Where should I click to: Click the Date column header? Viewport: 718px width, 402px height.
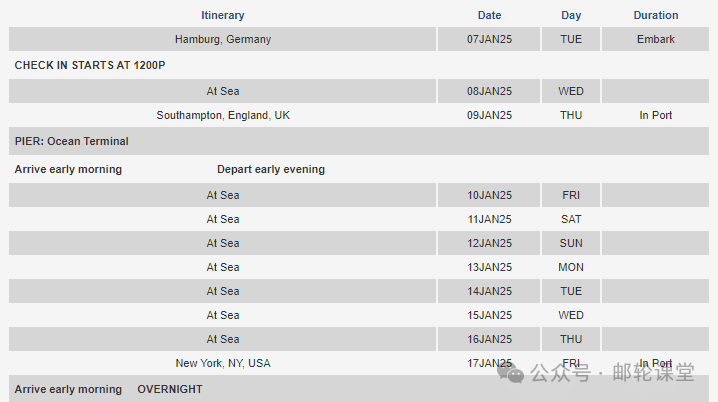point(489,15)
